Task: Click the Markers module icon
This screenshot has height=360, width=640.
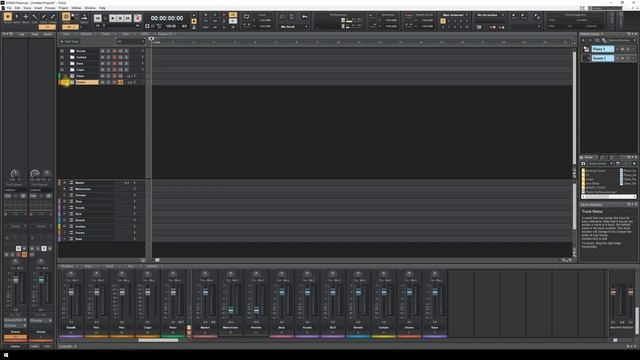Action: point(84,17)
